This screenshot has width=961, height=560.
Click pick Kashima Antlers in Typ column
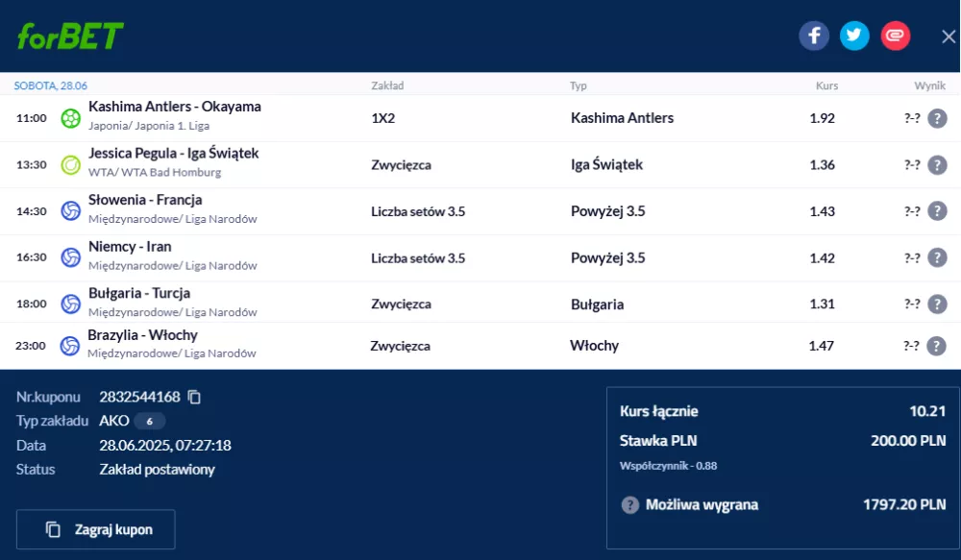tap(622, 118)
